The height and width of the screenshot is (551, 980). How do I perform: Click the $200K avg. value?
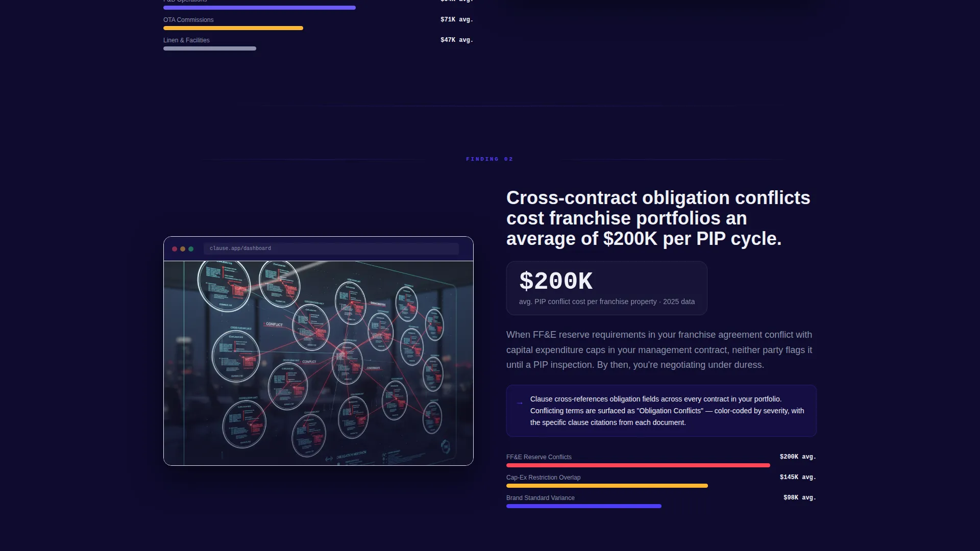[798, 457]
